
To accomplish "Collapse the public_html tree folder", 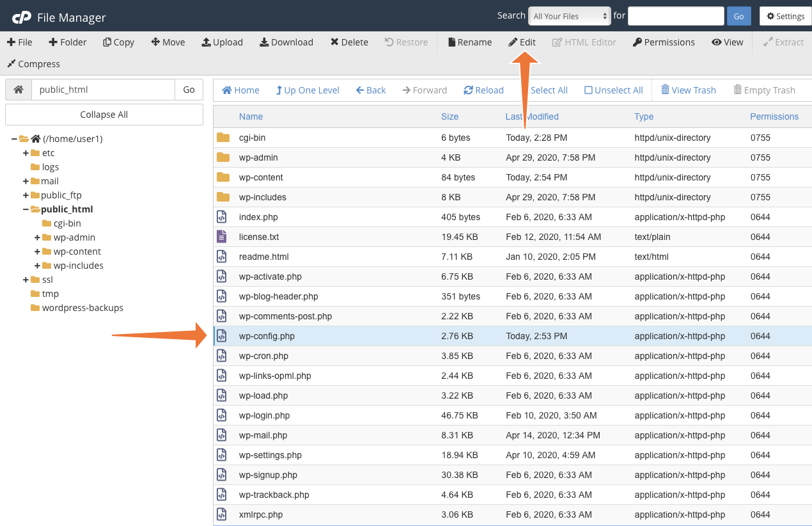I will [x=26, y=209].
